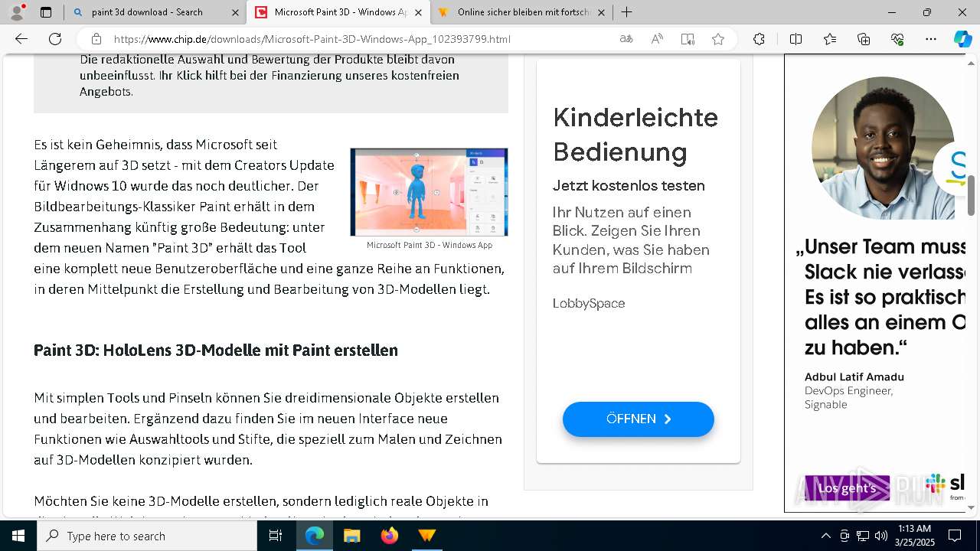Close the Microsoft Paint 3D tab
This screenshot has height=551, width=980.
417,12
